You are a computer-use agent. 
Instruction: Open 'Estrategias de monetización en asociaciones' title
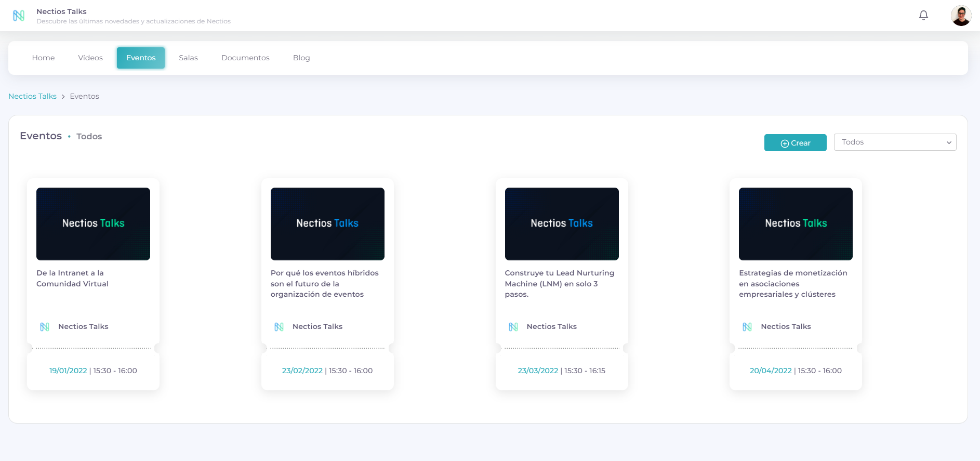pyautogui.click(x=793, y=284)
